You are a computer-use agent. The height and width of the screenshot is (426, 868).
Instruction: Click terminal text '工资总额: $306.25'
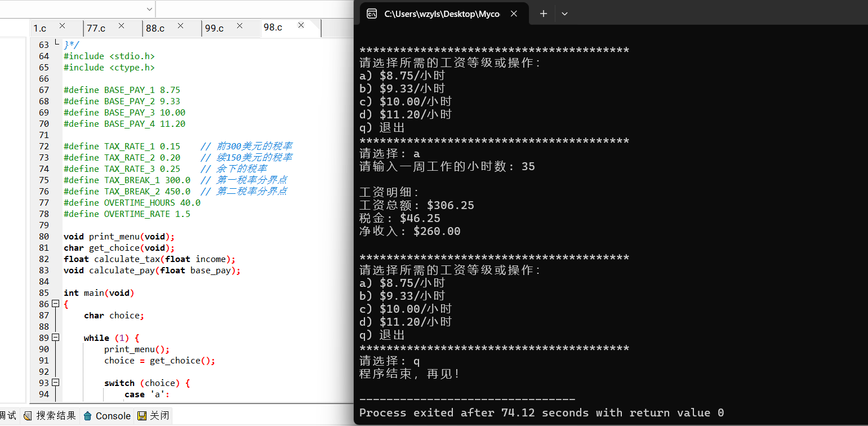pos(417,206)
